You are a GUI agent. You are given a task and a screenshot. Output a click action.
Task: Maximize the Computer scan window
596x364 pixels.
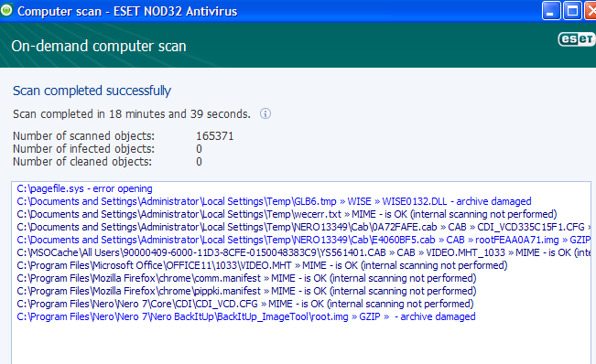point(572,11)
